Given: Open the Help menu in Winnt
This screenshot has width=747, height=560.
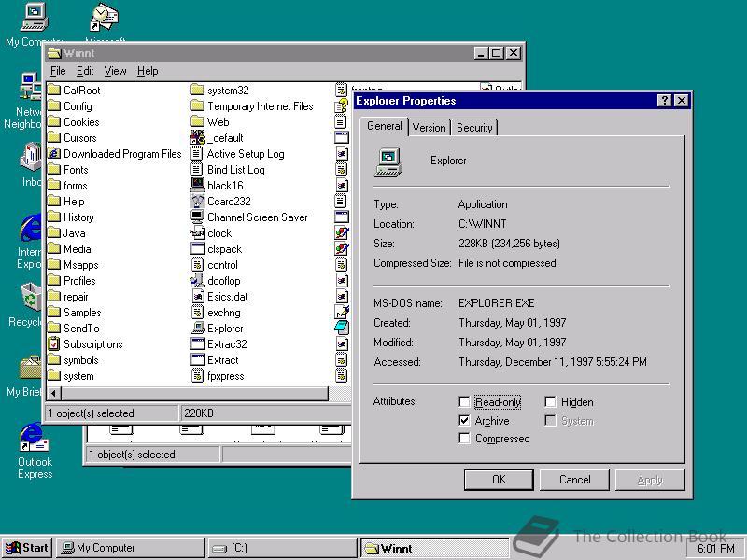Looking at the screenshot, I should 148,71.
